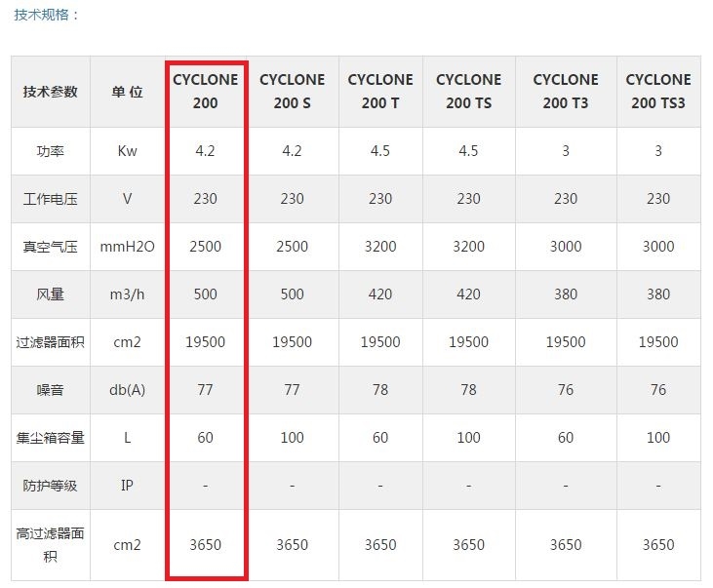This screenshot has height=588, width=713.
Task: Click vacuum value 2500 for CYCLONE 200
Action: click(206, 247)
